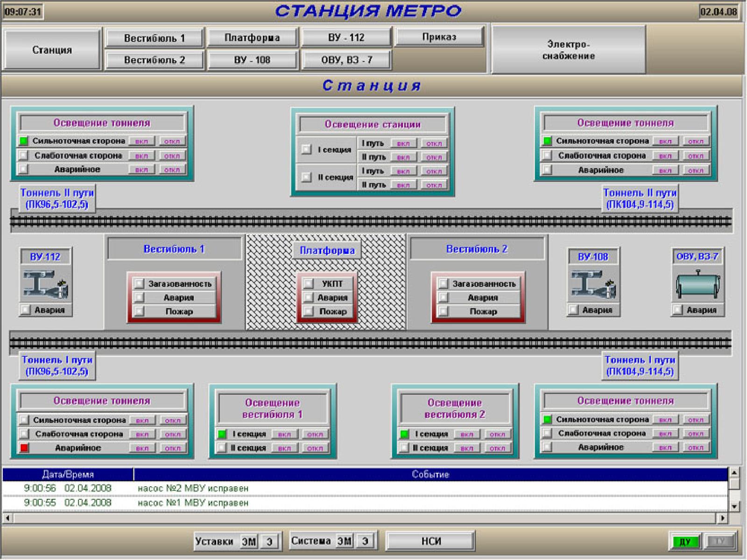Toggle the Авария checkbox under ВУ-112
The image size is (747, 560).
click(x=25, y=310)
